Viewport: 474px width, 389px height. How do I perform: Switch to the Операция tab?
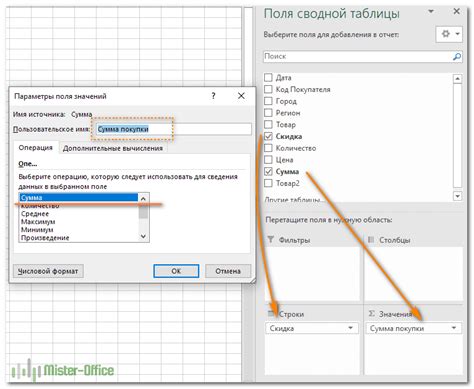tap(35, 148)
